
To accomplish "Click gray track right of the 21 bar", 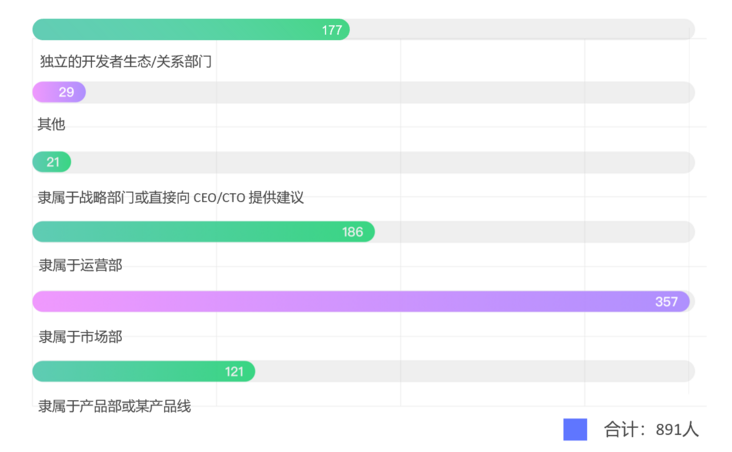I will pyautogui.click(x=383, y=162).
